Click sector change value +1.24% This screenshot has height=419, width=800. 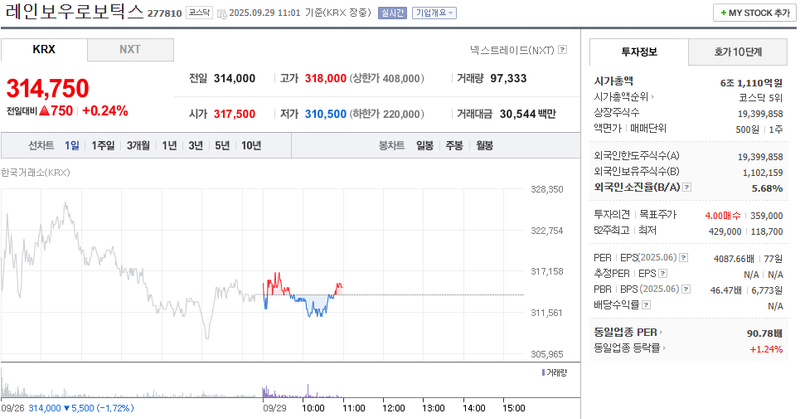pyautogui.click(x=766, y=349)
